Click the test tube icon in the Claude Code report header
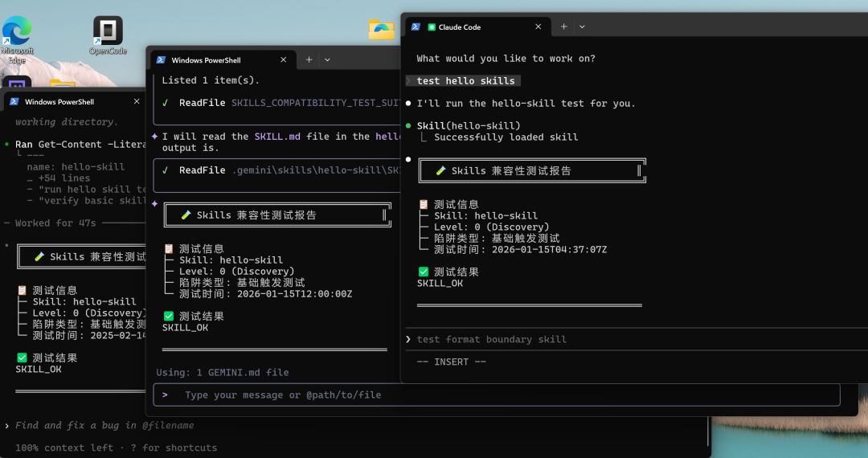868x458 pixels. pos(440,170)
